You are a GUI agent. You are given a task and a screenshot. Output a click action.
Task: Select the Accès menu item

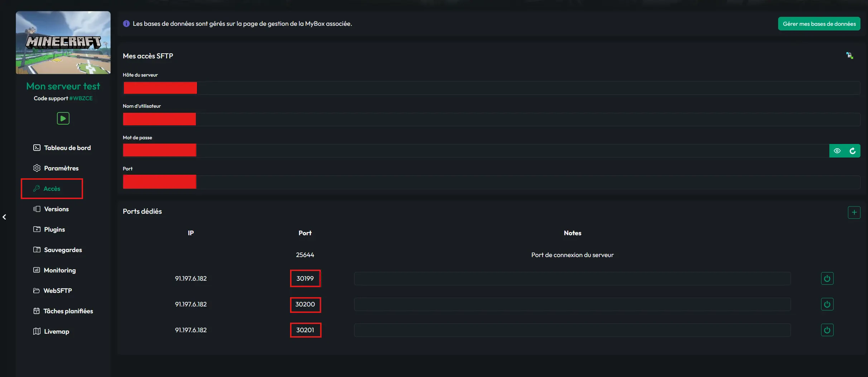[x=52, y=189]
